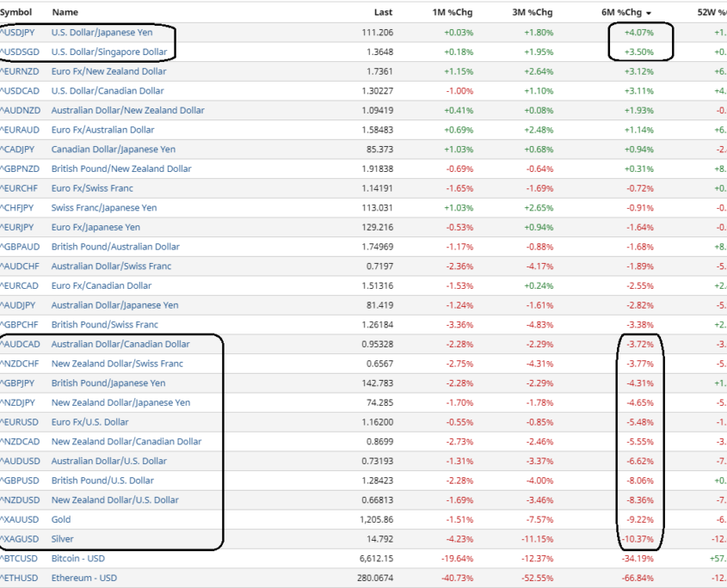Open the ^USDJPY symbol link
Screen dimensions: 727x588
(x=17, y=33)
